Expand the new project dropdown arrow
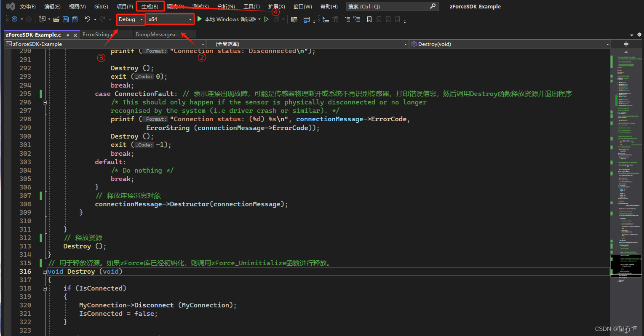The width and height of the screenshot is (644, 336). click(49, 19)
